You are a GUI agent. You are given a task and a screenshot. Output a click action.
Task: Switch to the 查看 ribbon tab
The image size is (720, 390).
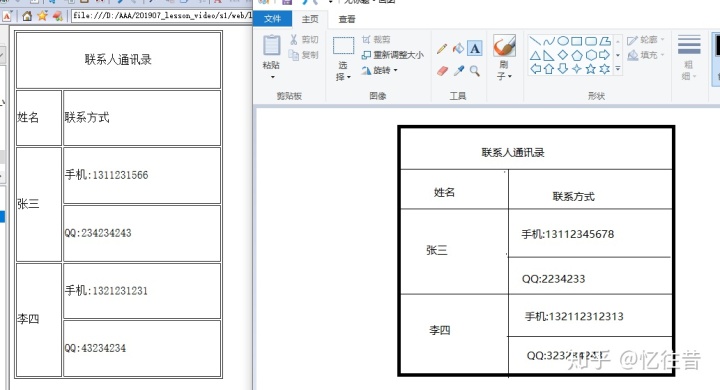347,19
